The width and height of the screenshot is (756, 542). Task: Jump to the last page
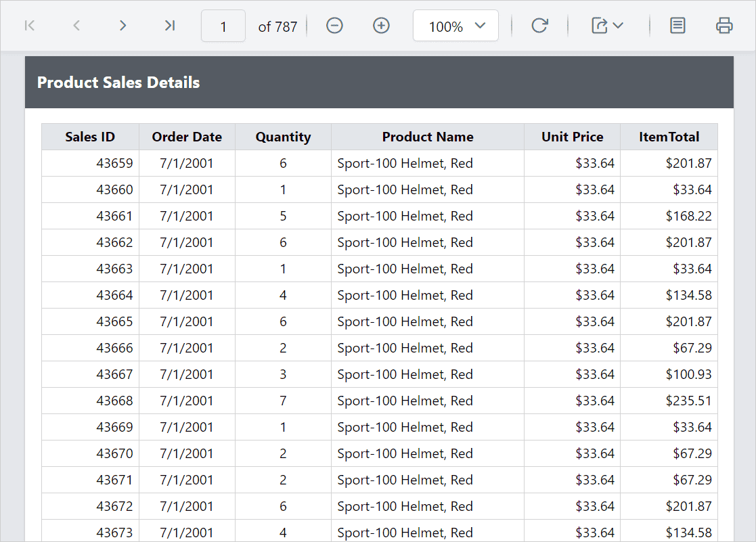[170, 26]
